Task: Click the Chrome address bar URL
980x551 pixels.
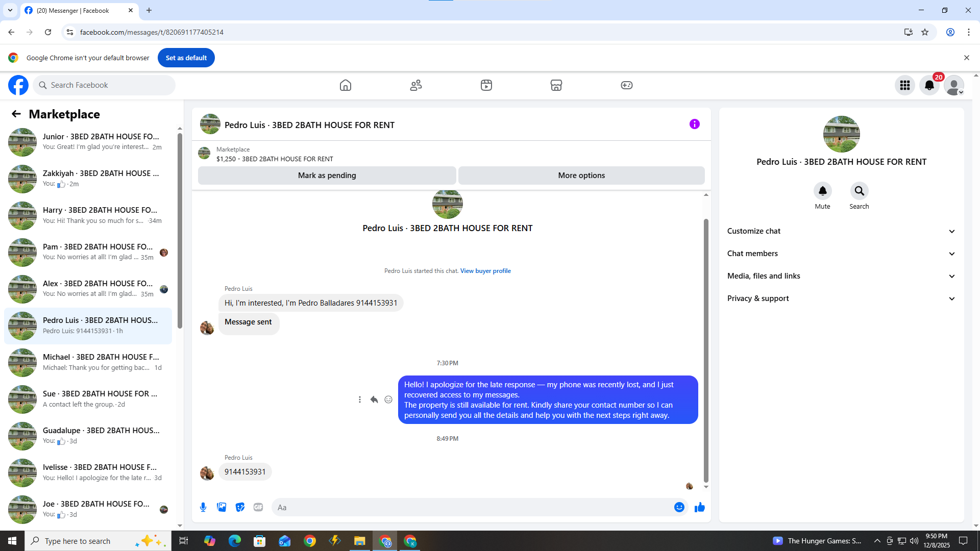Action: (152, 32)
